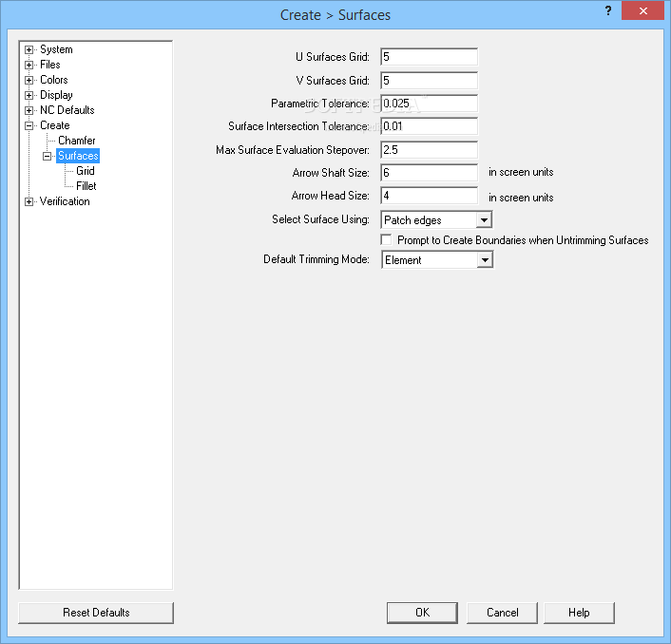Screen dimensions: 671x644
Task: Click the U Surfaces Grid field
Action: 429,57
